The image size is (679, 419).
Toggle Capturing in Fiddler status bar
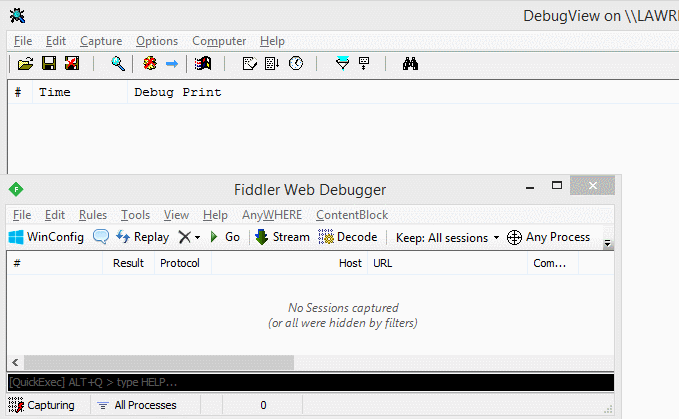[x=42, y=406]
